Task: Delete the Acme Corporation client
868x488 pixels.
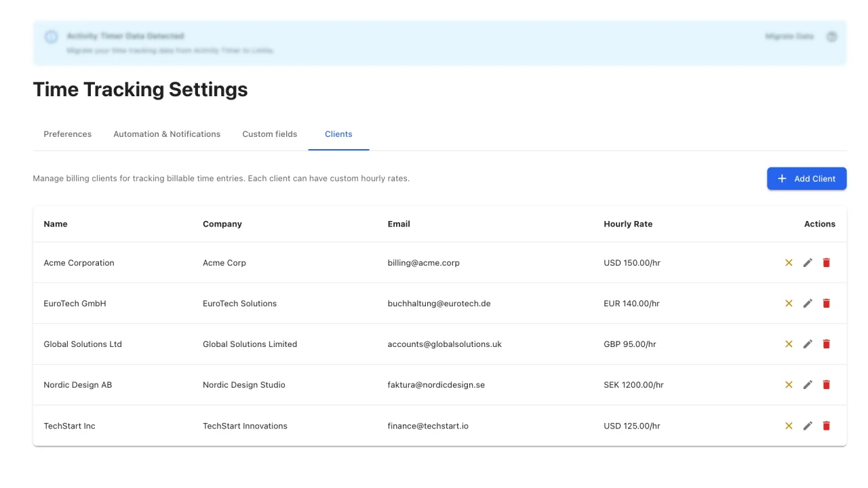Action: [826, 262]
